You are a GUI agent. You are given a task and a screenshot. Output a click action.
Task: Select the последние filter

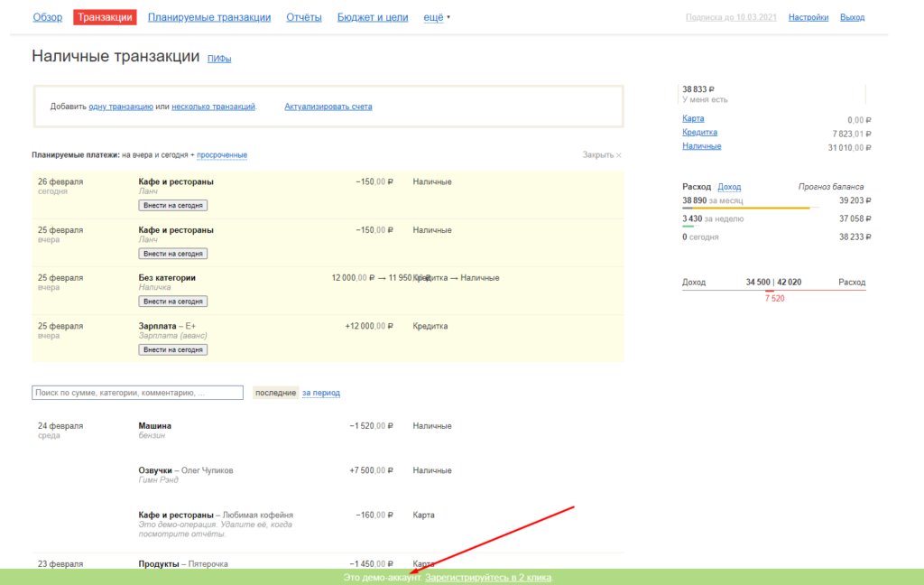click(274, 393)
